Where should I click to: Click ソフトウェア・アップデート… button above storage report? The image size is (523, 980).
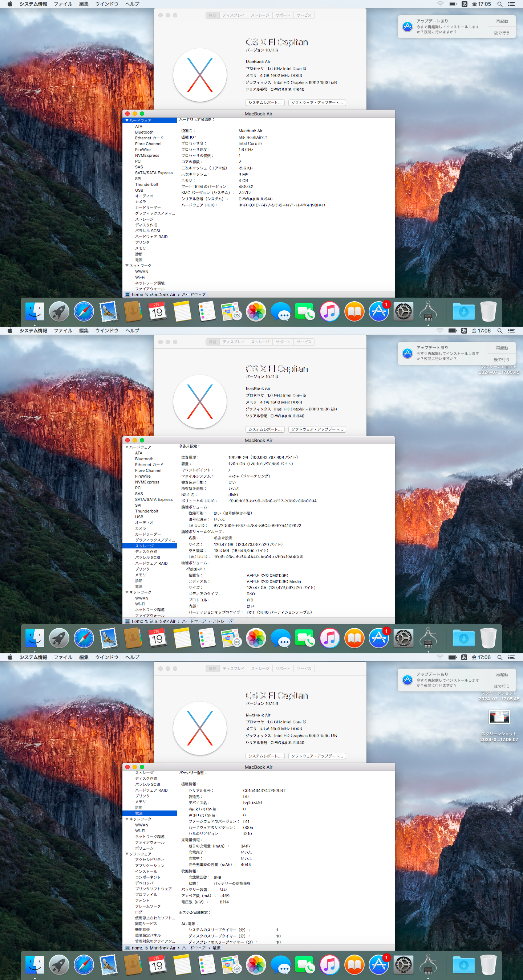pos(317,429)
